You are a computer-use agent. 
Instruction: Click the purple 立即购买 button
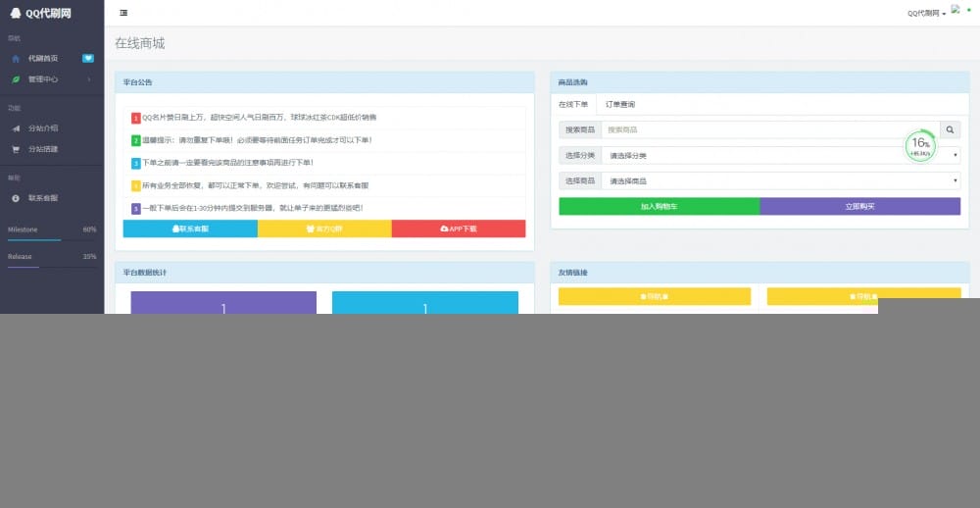[x=859, y=206]
